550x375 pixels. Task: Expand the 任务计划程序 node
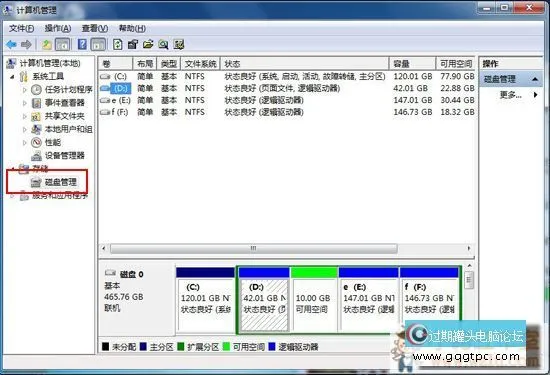tap(25, 90)
